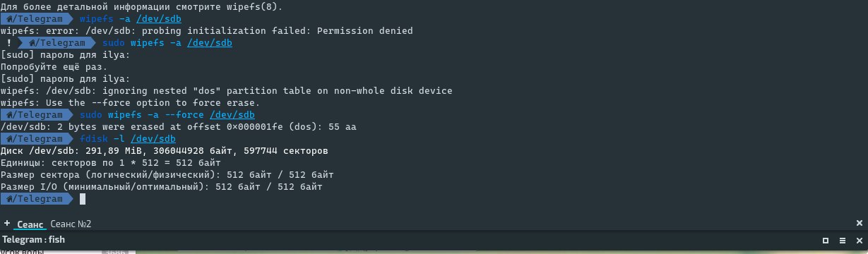Image resolution: width=868 pixels, height=254 pixels.
Task: Click the home icon in the last empty prompt
Action: pos(10,199)
